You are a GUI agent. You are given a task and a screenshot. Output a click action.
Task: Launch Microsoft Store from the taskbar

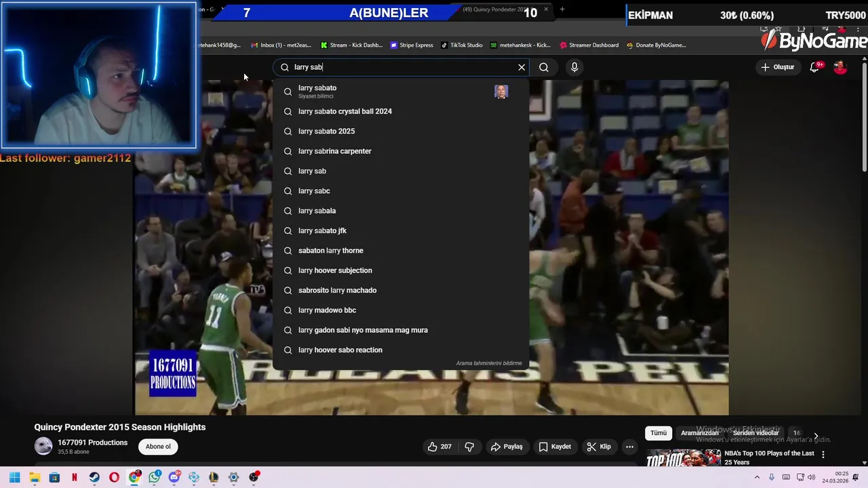pyautogui.click(x=54, y=477)
